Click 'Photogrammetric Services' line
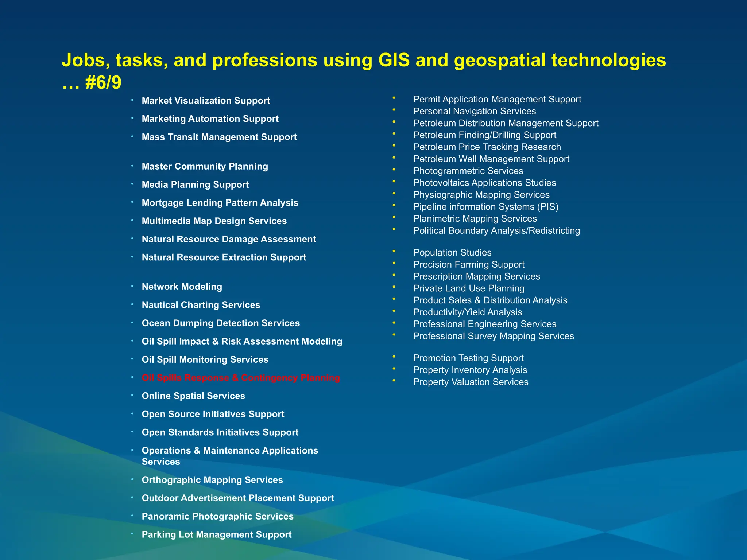 click(x=468, y=171)
